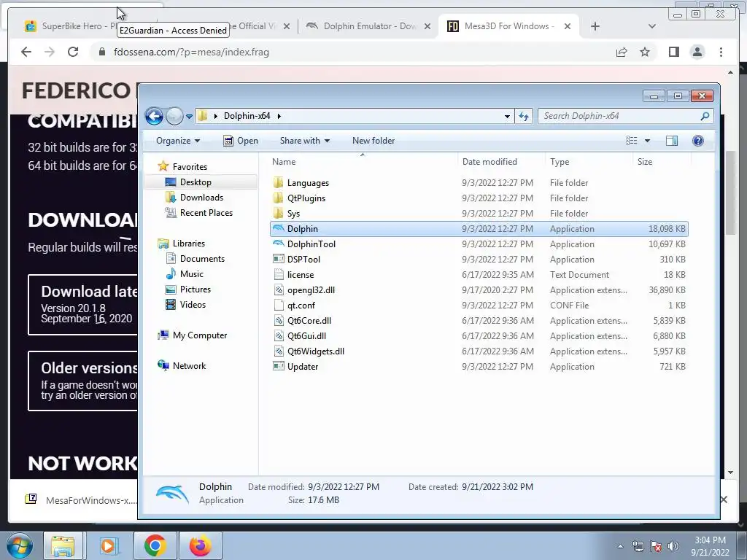Go back in Explorer navigation

tap(155, 116)
